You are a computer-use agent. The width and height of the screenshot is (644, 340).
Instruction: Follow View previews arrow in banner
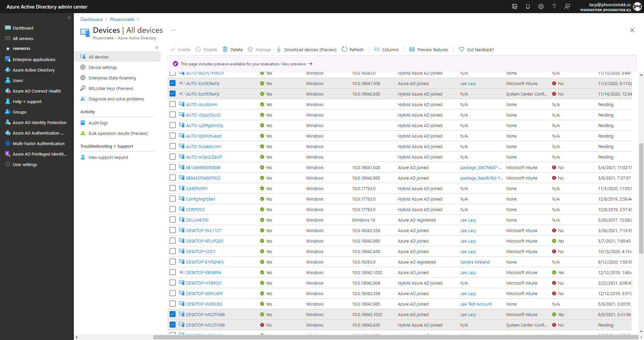[310, 64]
